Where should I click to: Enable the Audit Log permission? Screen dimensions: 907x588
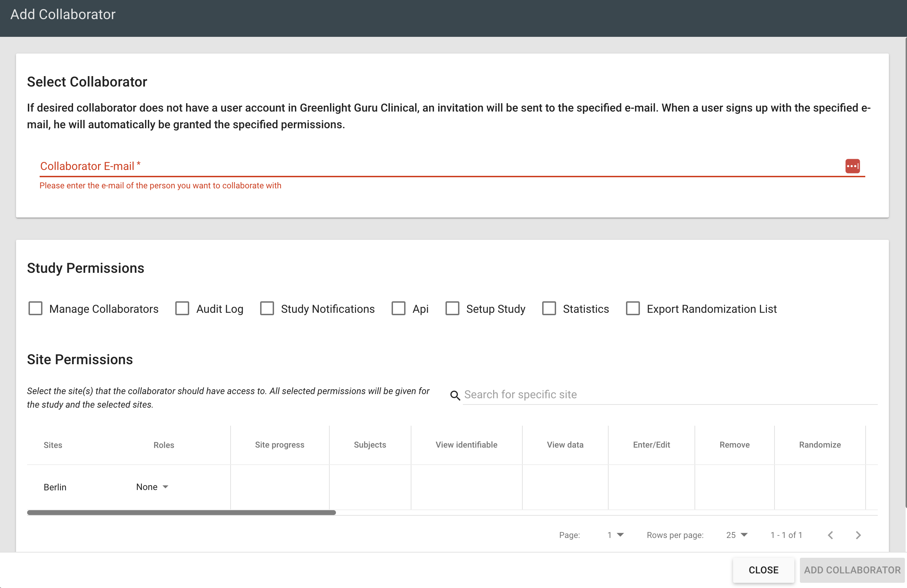pyautogui.click(x=182, y=309)
